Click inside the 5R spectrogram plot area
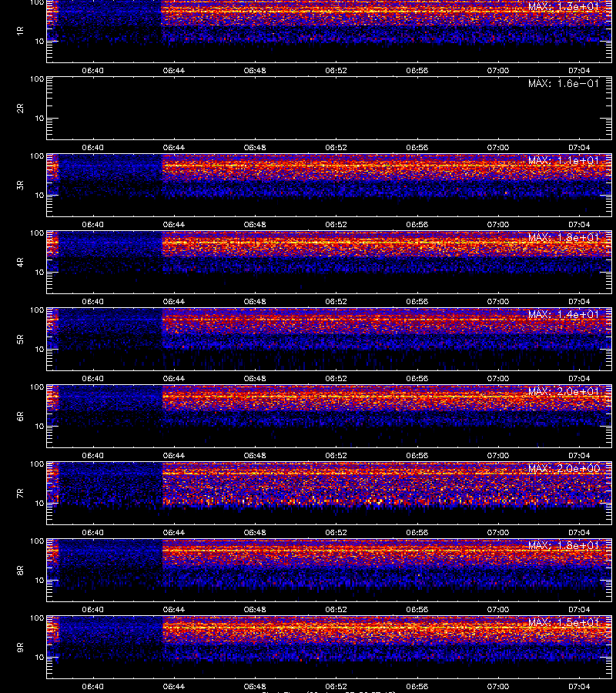616x693 pixels. (329, 340)
